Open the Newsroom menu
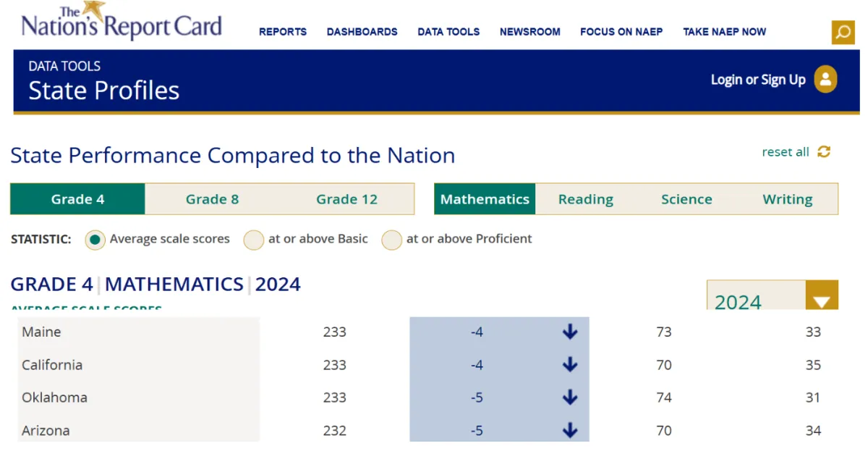Image resolution: width=868 pixels, height=467 pixels. 530,32
